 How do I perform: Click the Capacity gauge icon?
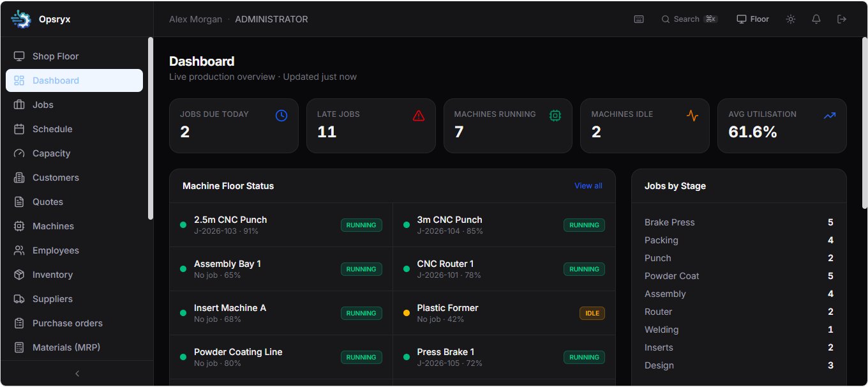coord(19,153)
